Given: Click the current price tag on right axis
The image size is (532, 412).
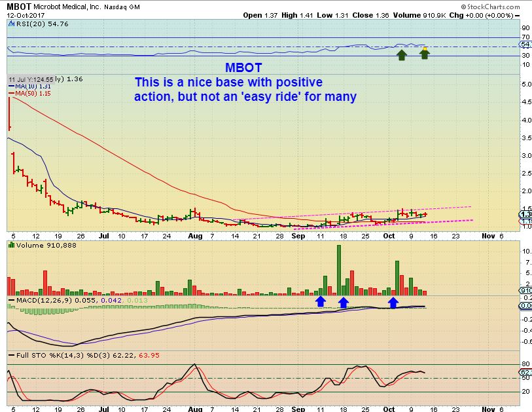Looking at the screenshot, I should click(x=525, y=214).
